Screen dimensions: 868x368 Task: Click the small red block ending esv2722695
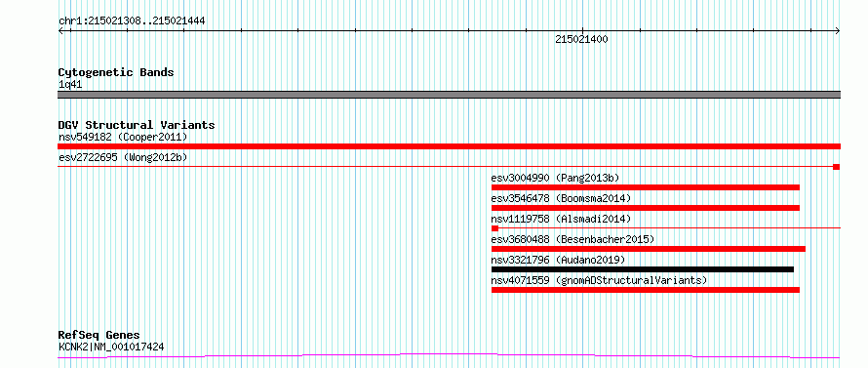click(x=836, y=167)
